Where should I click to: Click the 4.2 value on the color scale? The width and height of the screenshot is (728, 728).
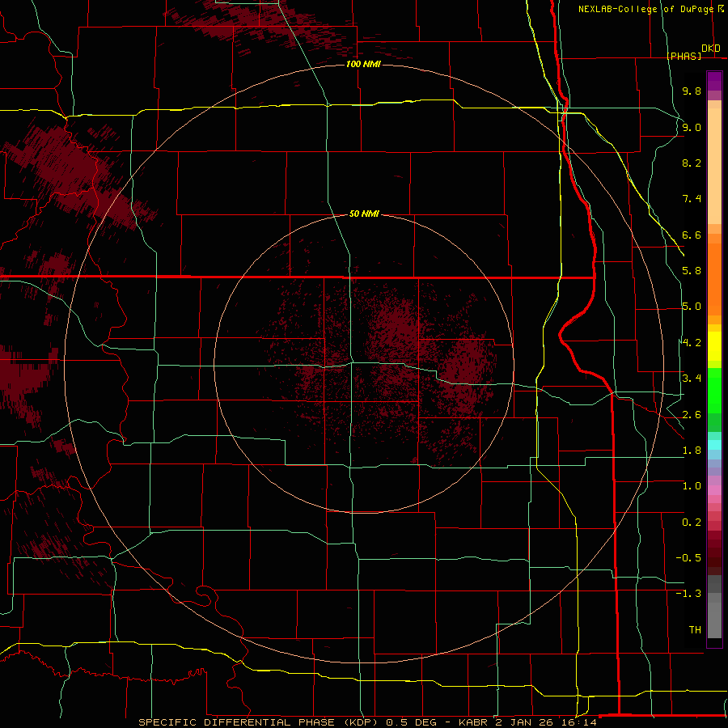[692, 343]
